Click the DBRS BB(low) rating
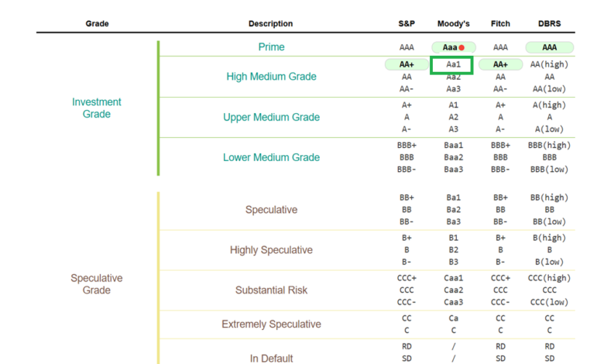Image resolution: width=604 pixels, height=364 pixels. (x=549, y=221)
